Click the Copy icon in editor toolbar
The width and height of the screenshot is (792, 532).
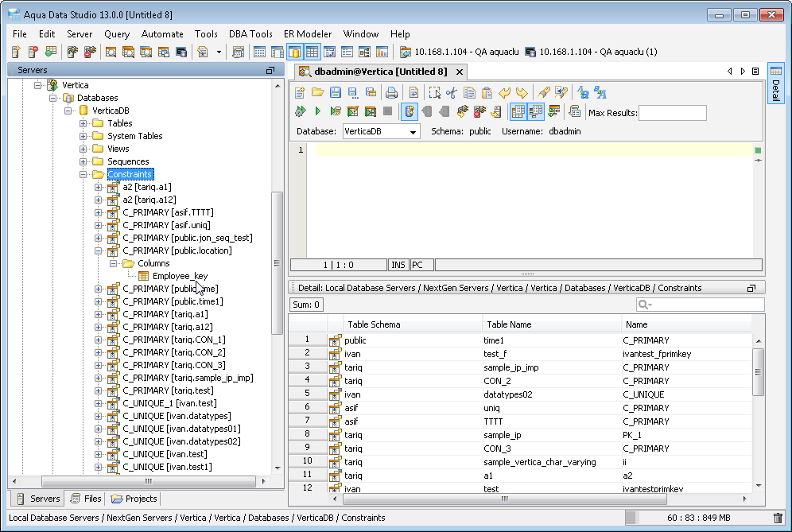tap(469, 92)
